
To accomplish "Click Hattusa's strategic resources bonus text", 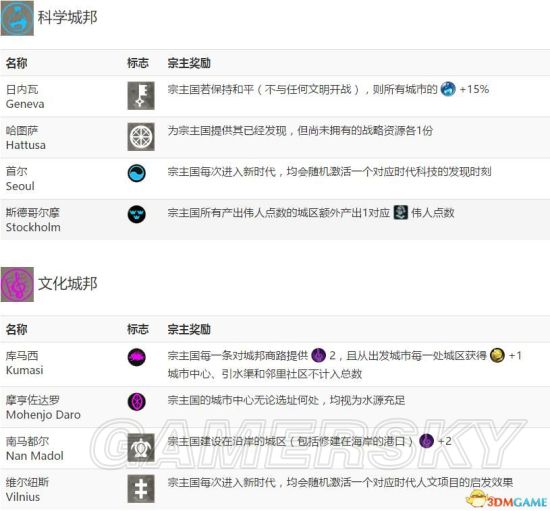I will 300,130.
